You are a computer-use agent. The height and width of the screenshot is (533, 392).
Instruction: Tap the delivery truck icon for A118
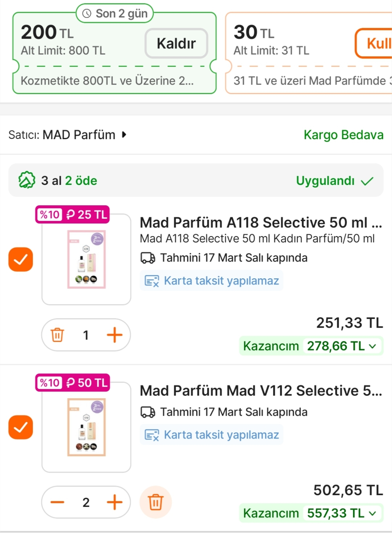[x=148, y=258]
